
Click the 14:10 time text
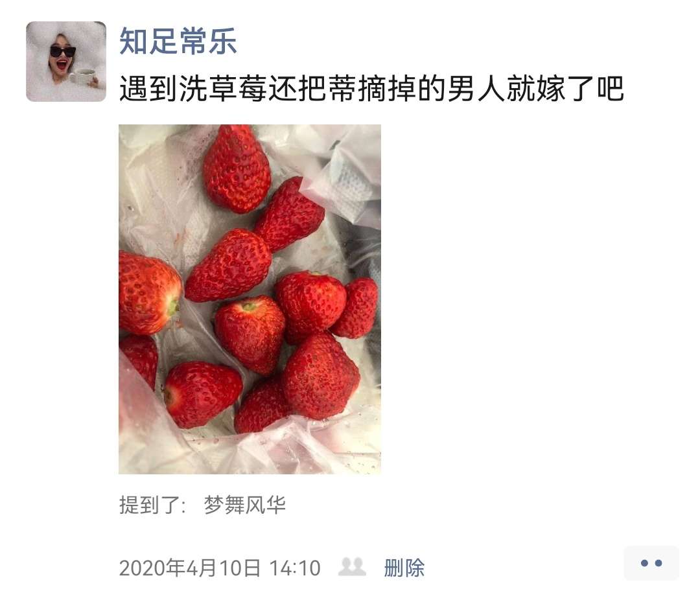tap(295, 568)
